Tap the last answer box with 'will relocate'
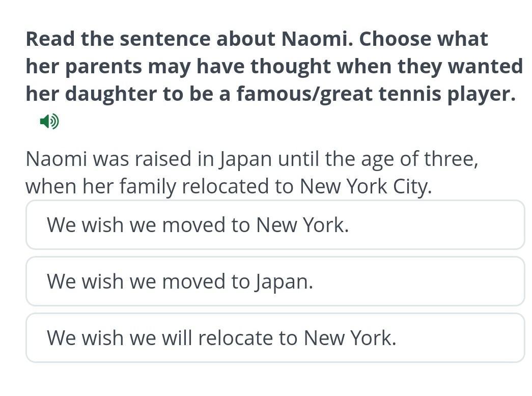This screenshot has height=396, width=532. click(275, 337)
